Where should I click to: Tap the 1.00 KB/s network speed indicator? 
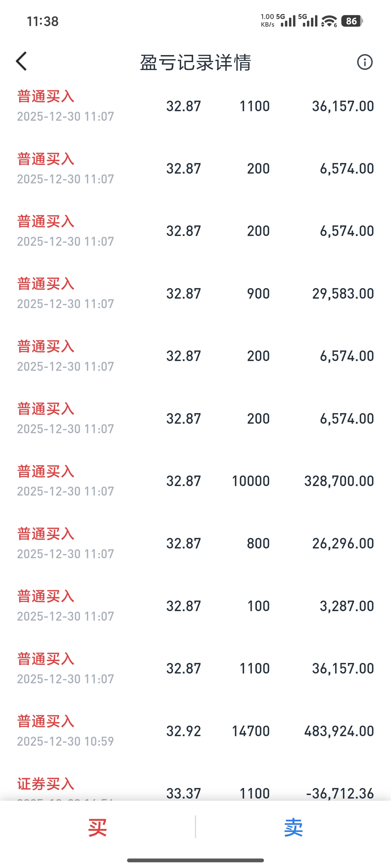(x=267, y=21)
